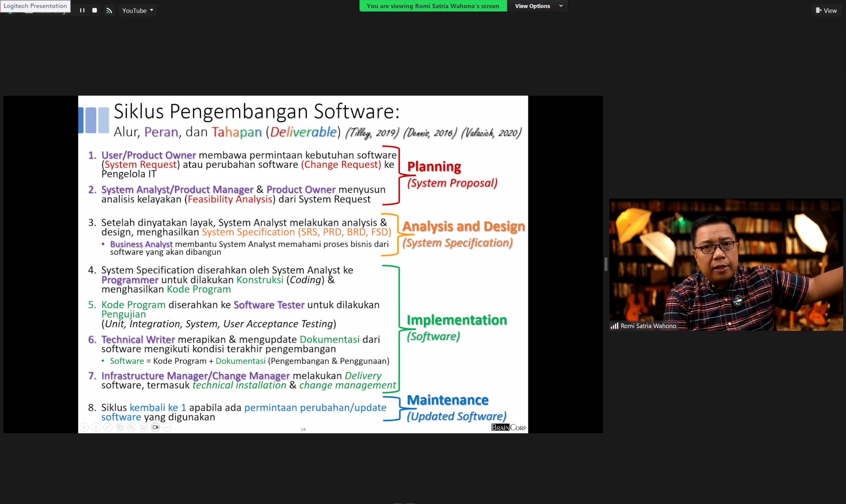Screen dimensions: 846x504
Task: Select the slideshow pen tool icon
Action: 107,427
